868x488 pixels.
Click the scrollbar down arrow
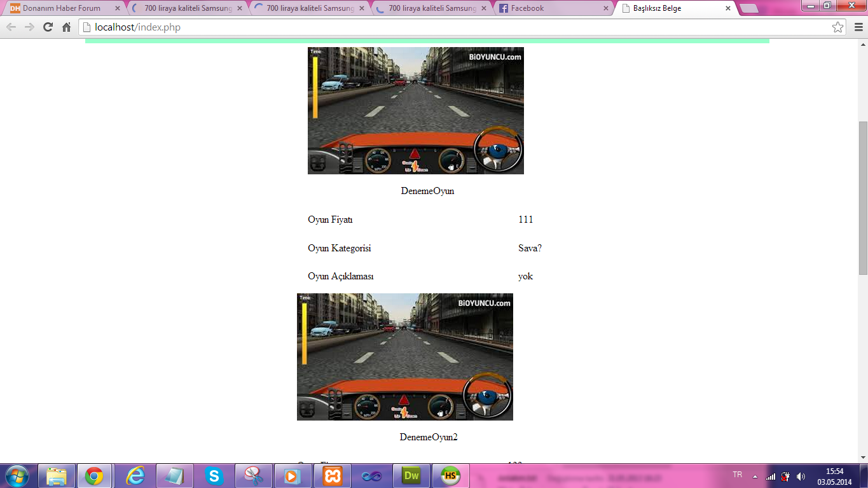[863, 457]
